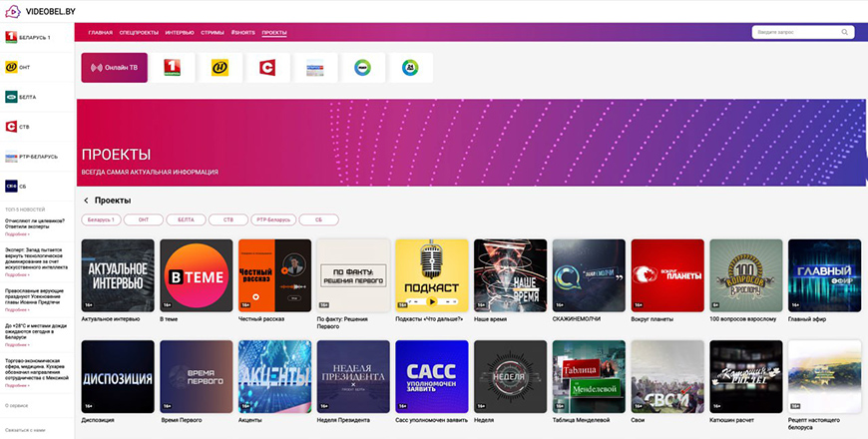
Task: Open the Беларусь 1 channel tile icon
Action: pyautogui.click(x=171, y=68)
